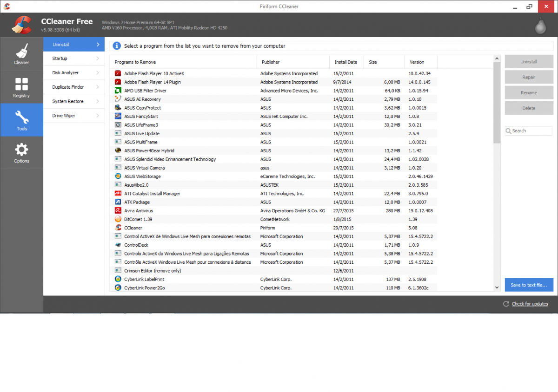This screenshot has width=558, height=392.
Task: Click the ASUS CopyProtect icon
Action: [118, 108]
